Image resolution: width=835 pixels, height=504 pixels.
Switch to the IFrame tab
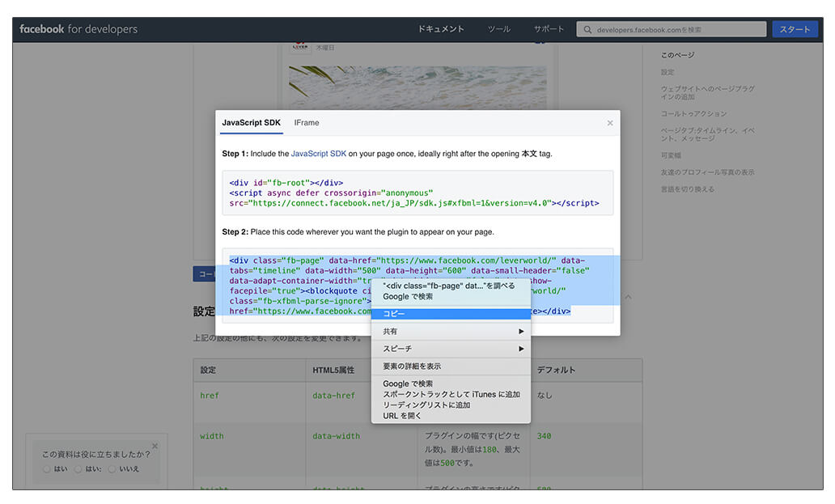point(307,123)
